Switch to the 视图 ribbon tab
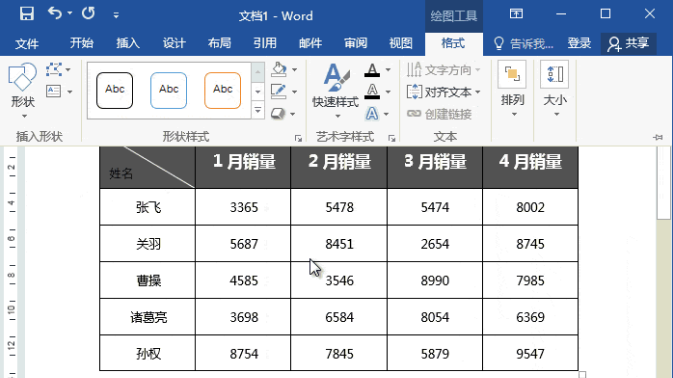This screenshot has height=378, width=673. (401, 43)
